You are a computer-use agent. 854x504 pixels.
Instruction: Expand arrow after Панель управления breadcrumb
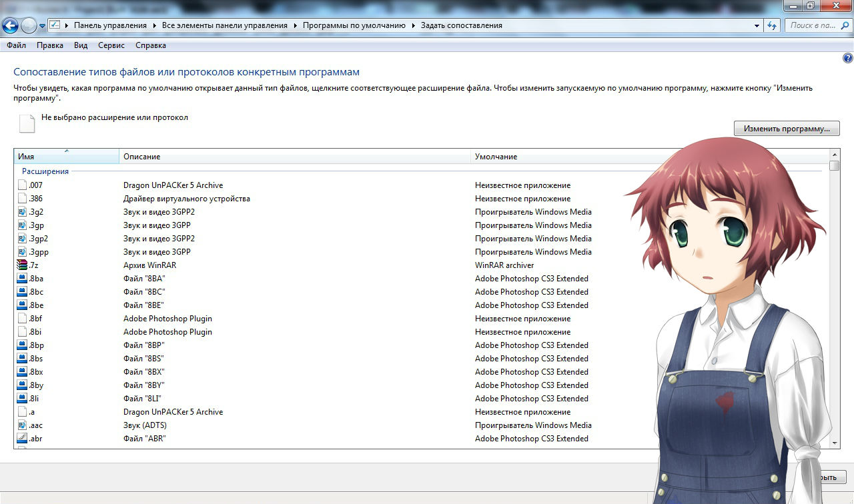[x=154, y=25]
